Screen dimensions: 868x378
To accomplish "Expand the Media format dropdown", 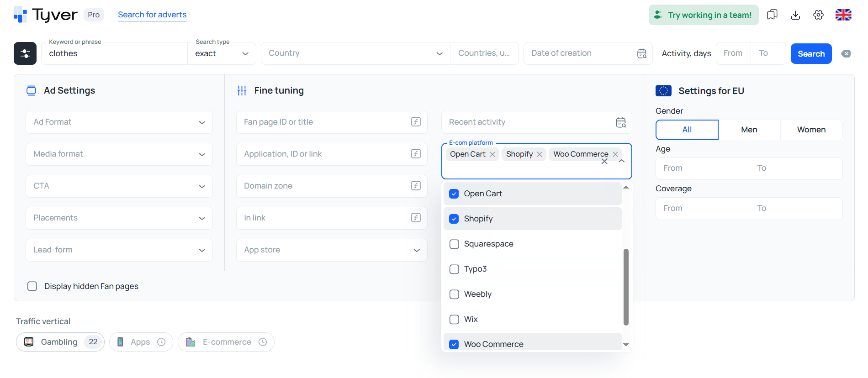I will pos(119,154).
